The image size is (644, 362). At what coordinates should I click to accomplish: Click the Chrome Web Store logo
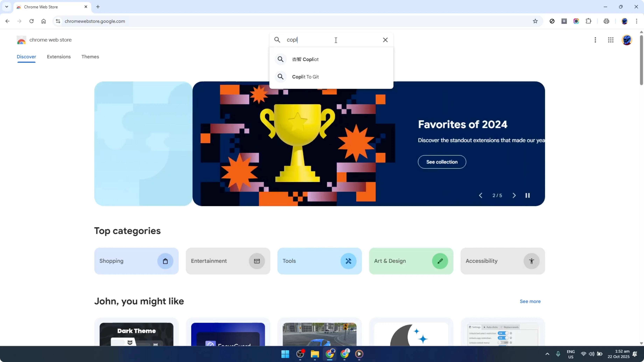pyautogui.click(x=22, y=40)
